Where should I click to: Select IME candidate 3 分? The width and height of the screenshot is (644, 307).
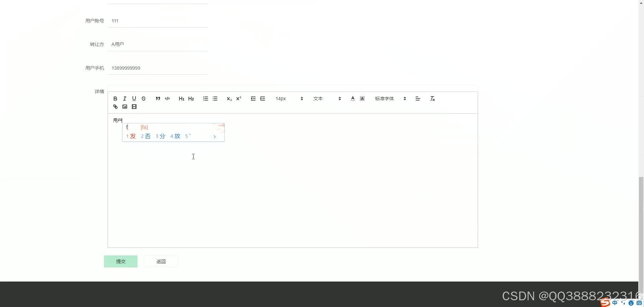161,136
